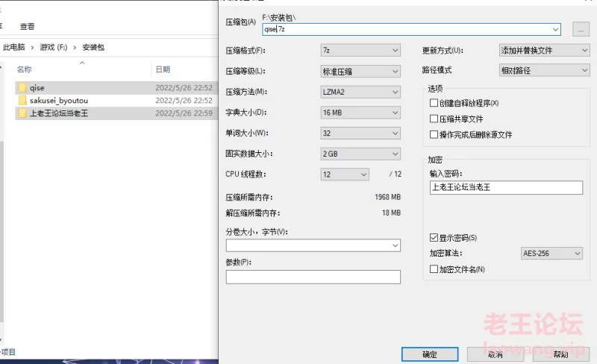The height and width of the screenshot is (364, 597).
Task: Click the date cell of sakusei_byoutou row
Action: (x=184, y=101)
